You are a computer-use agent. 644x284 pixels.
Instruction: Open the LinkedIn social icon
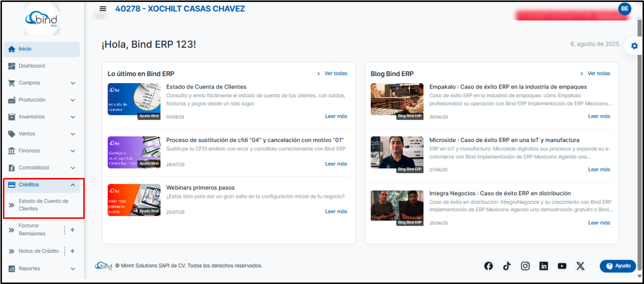[544, 266]
